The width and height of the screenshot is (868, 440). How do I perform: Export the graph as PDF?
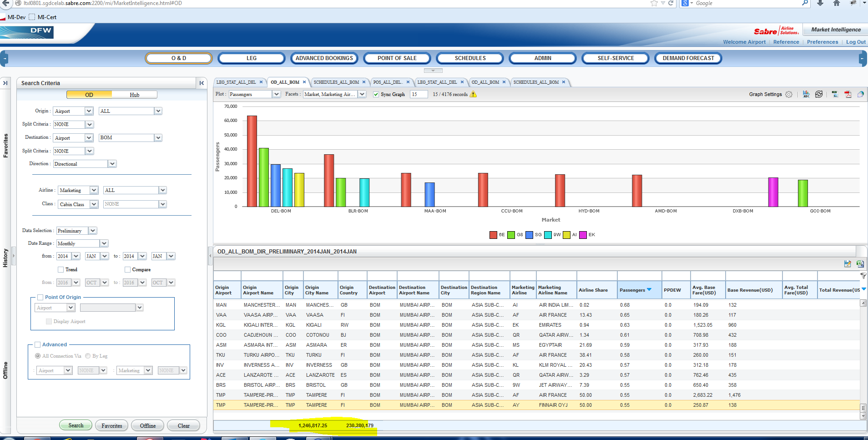pos(848,94)
